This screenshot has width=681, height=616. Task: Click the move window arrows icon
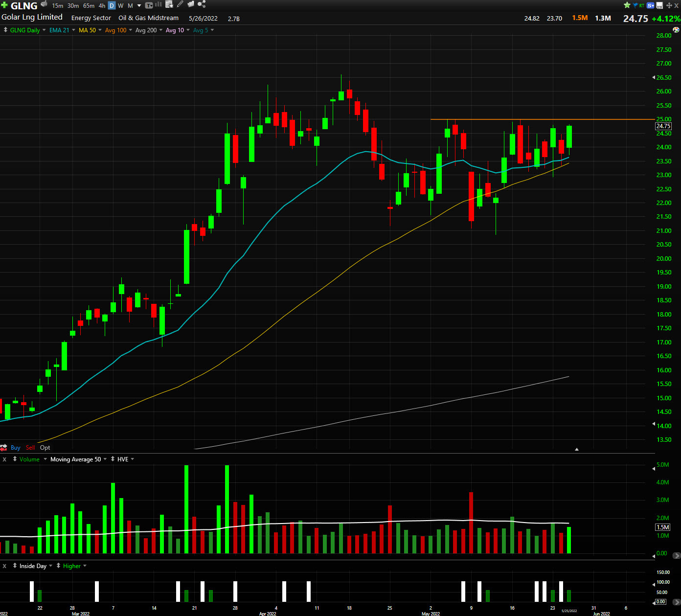[669, 5]
